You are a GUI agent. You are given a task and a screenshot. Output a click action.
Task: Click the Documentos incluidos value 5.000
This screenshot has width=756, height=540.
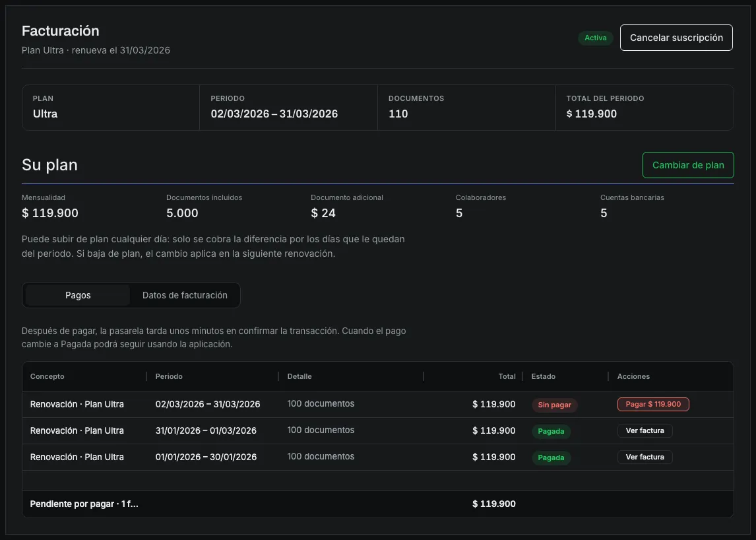pyautogui.click(x=182, y=213)
